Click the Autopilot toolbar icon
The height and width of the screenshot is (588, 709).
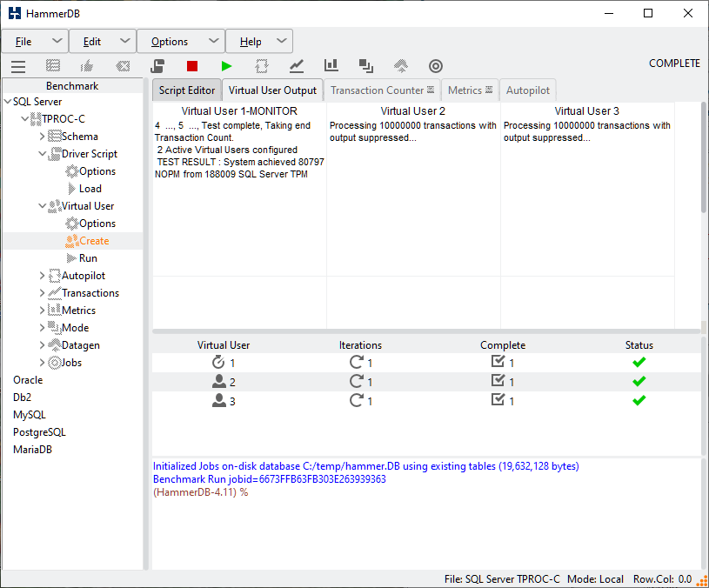pos(261,66)
